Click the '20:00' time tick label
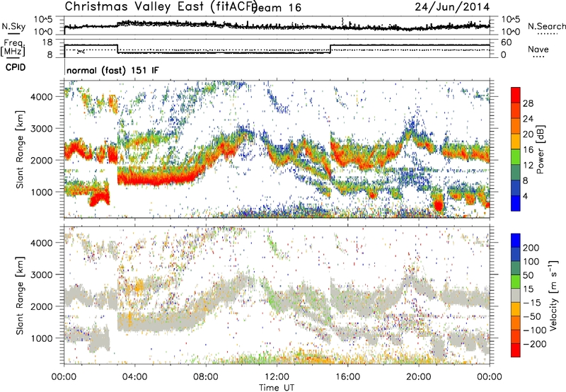 pyautogui.click(x=419, y=377)
